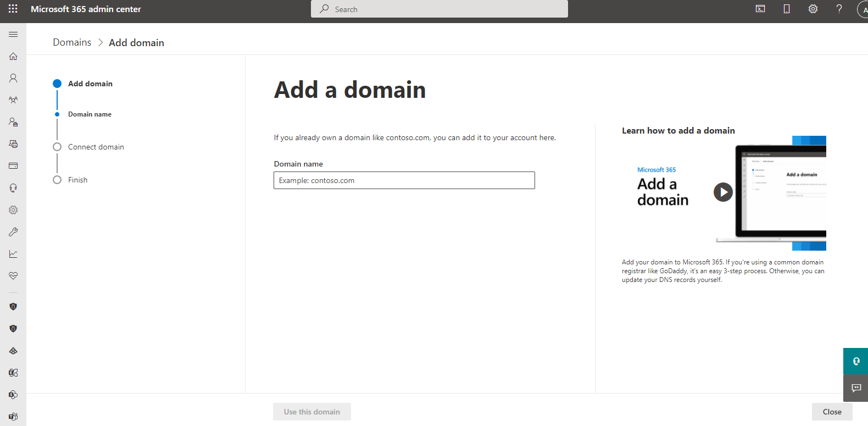Play the Add a domain video
The image size is (868, 426).
coord(723,192)
